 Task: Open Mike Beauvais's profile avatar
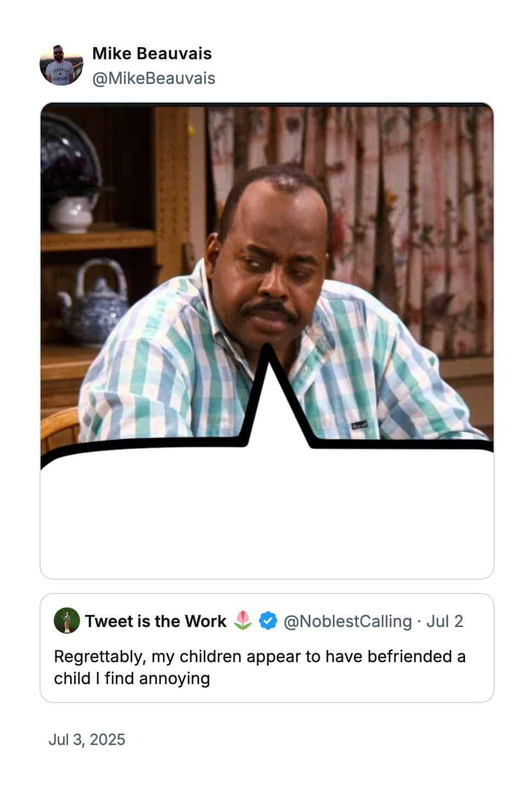pyautogui.click(x=61, y=65)
